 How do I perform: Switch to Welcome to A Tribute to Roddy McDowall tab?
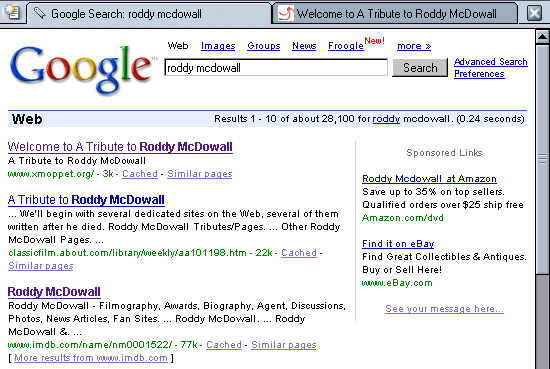(395, 14)
